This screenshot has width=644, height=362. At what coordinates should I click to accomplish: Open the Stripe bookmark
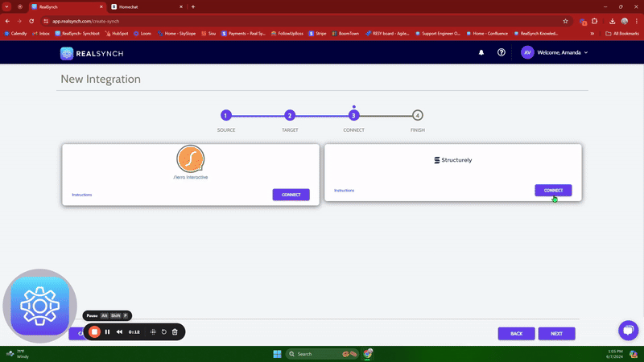(317, 34)
